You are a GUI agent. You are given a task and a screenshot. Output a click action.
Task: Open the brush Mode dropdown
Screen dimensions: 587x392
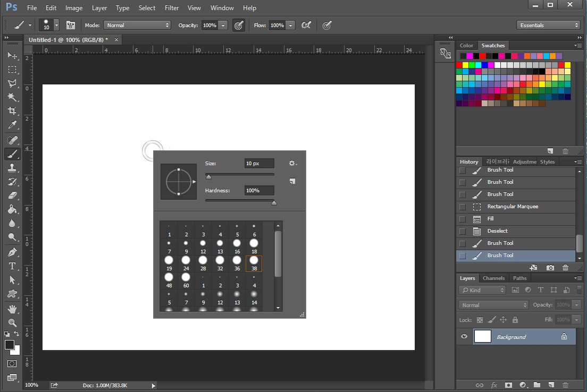137,25
